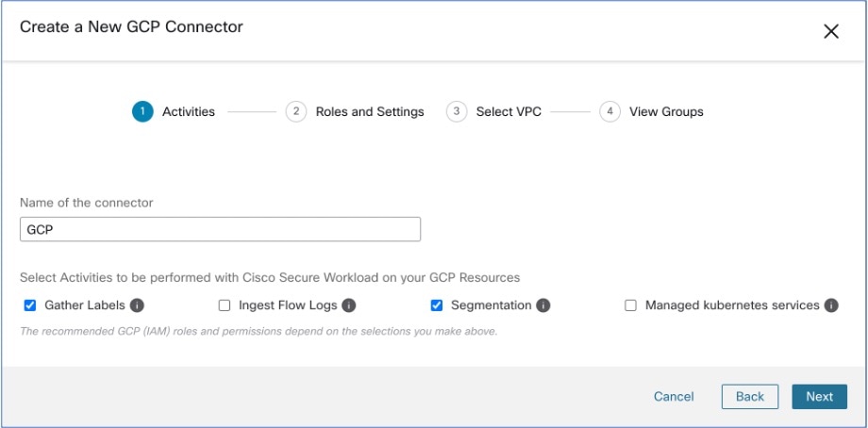Viewport: 868px width, 428px height.
Task: Close the Create a New GCP Connector dialog
Action: pos(831,31)
